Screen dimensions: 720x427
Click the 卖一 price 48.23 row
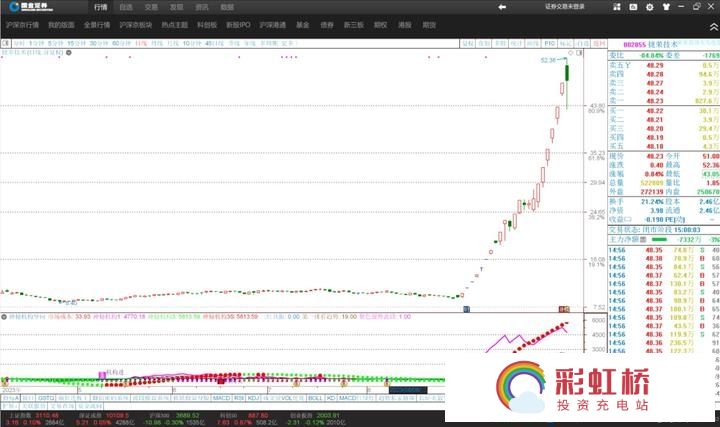(x=664, y=101)
